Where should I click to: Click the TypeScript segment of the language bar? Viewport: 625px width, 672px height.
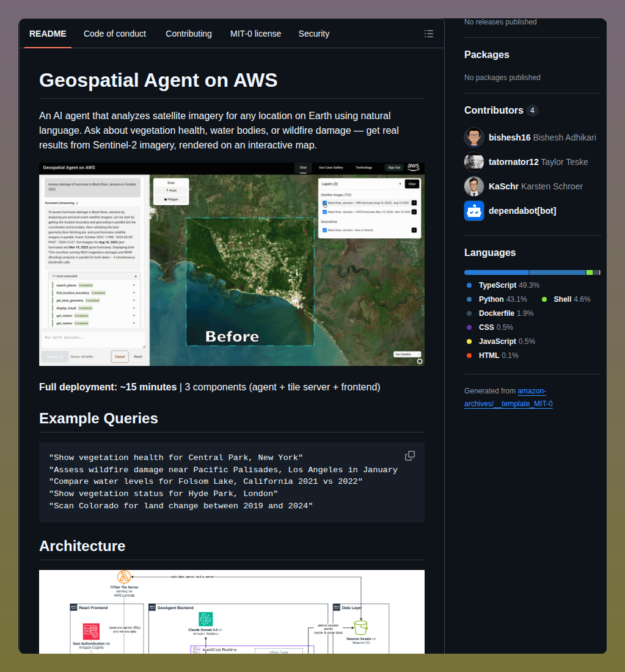(497, 272)
